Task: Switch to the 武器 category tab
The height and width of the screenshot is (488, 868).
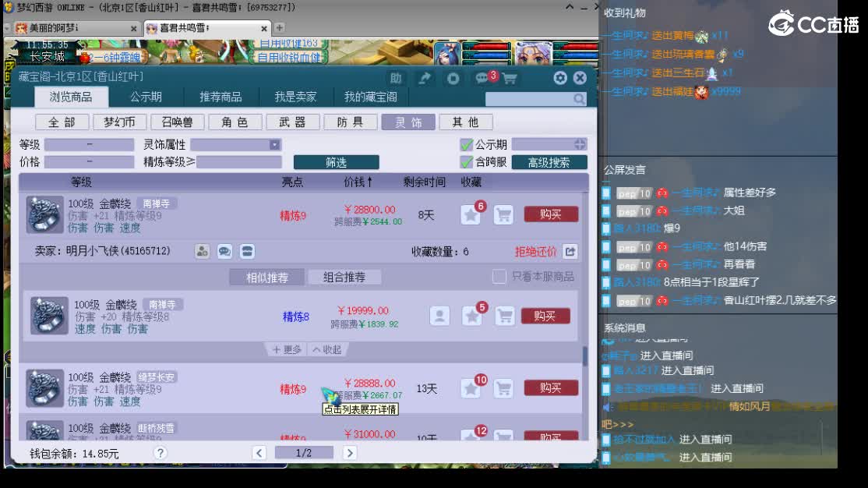Action: (x=292, y=122)
